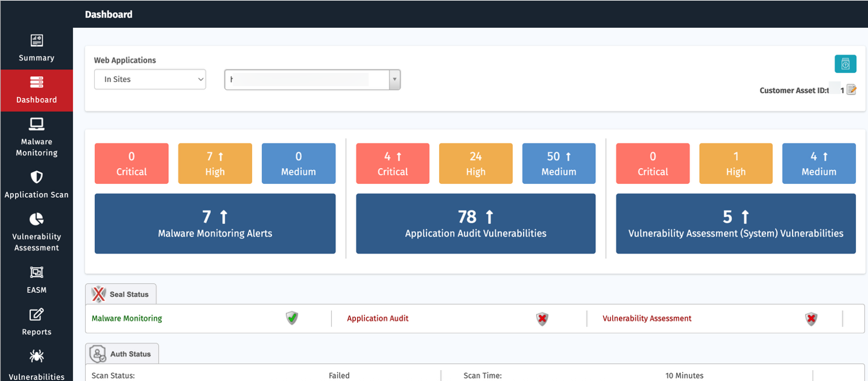This screenshot has height=381, width=868.
Task: Open the Summary sidebar icon
Action: pos(36,41)
